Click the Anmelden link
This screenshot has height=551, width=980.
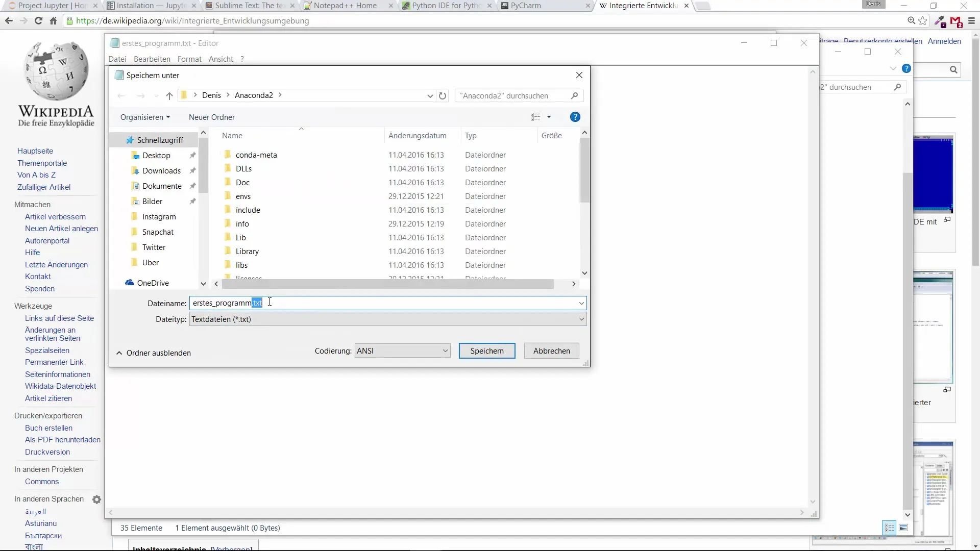(x=944, y=41)
